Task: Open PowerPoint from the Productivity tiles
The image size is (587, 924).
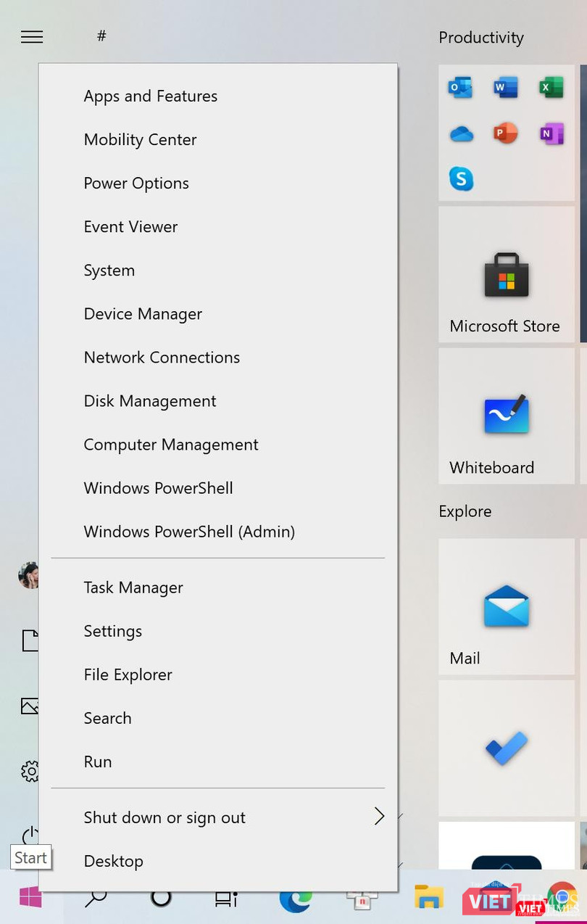Action: (x=506, y=134)
